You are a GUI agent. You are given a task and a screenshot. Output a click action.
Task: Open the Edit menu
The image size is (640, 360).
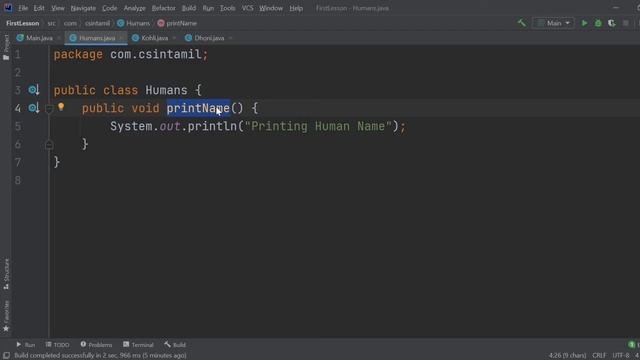coord(39,8)
